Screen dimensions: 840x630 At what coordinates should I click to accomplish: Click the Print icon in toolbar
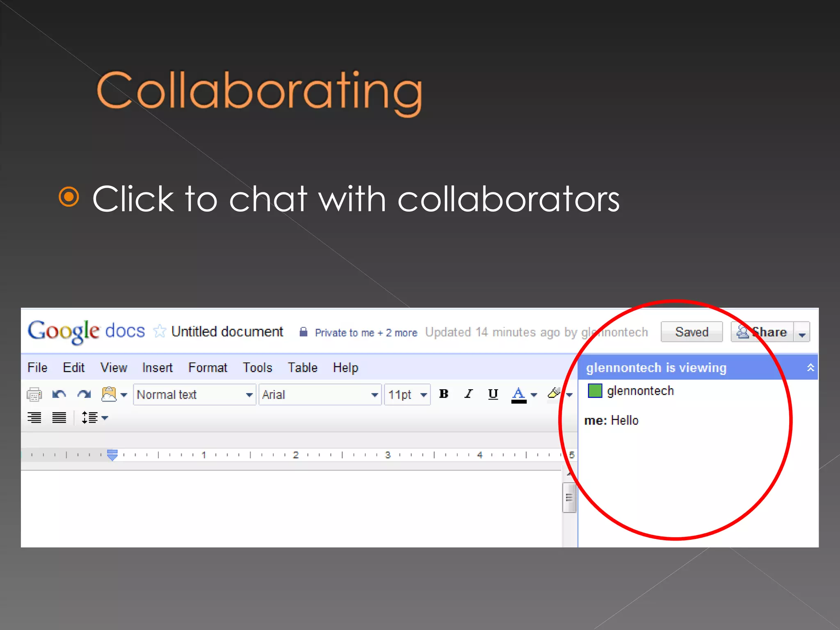pyautogui.click(x=34, y=395)
